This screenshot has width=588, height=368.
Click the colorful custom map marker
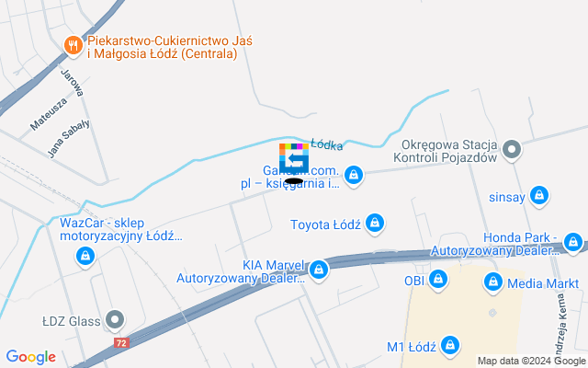tap(294, 158)
